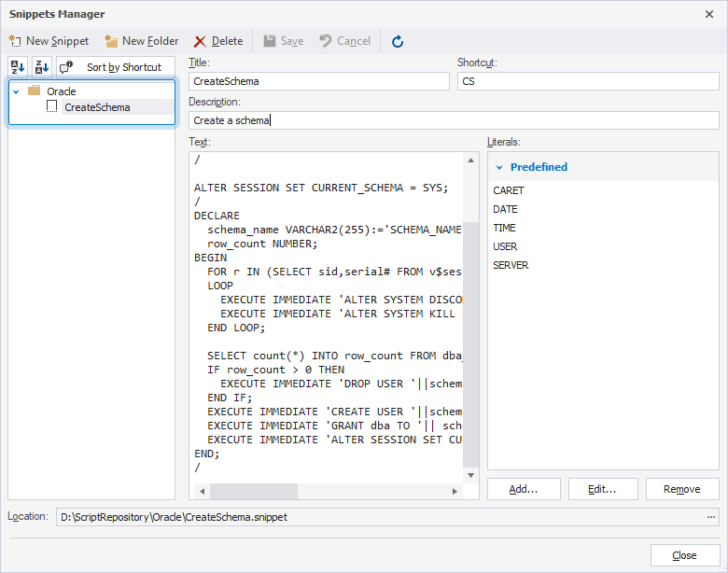This screenshot has height=573, width=728.
Task: Click the horizontal scroll left arrow
Action: point(202,491)
